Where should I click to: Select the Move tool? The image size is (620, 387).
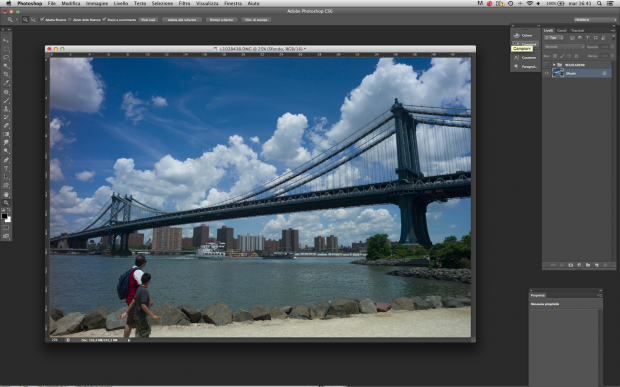pos(6,40)
